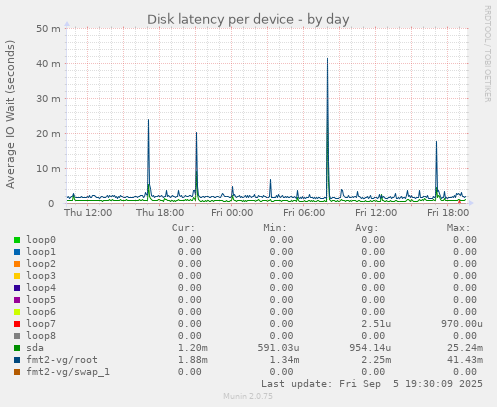
Task: Click the sda minimum value 591.03u
Action: click(278, 348)
